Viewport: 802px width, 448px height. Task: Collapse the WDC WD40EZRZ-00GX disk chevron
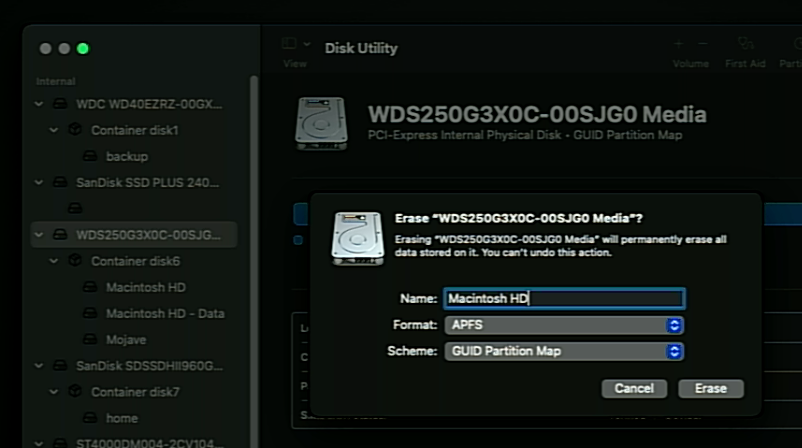[39, 104]
